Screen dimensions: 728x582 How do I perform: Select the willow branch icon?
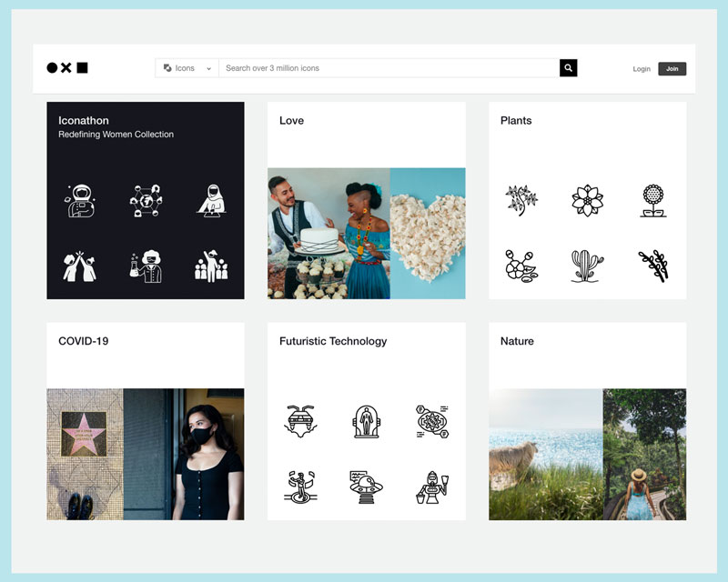653,266
